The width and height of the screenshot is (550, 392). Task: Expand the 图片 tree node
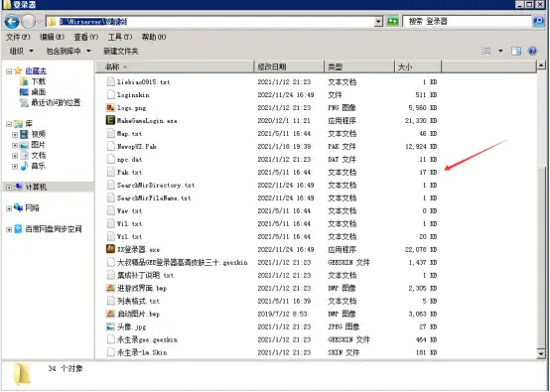[15, 145]
